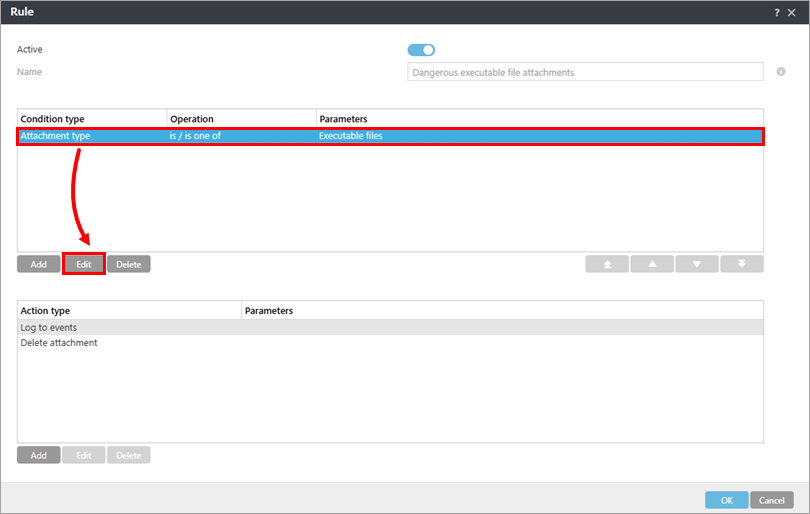Image resolution: width=810 pixels, height=514 pixels.
Task: Cancel the rule dialog
Action: (772, 500)
